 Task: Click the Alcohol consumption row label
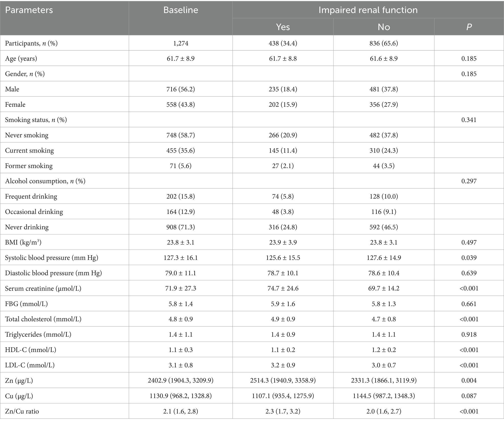(45, 181)
